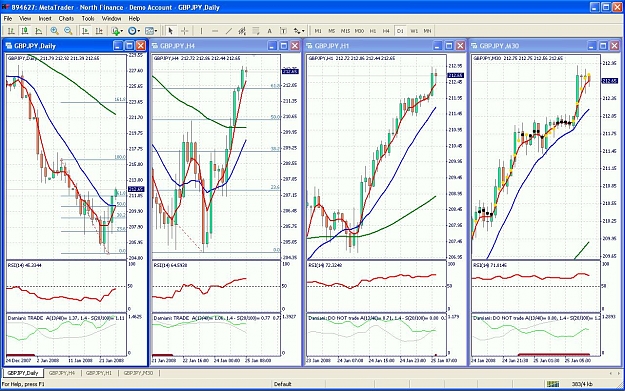This screenshot has height=391, width=625.
Task: Open the Window menu
Action: click(111, 18)
